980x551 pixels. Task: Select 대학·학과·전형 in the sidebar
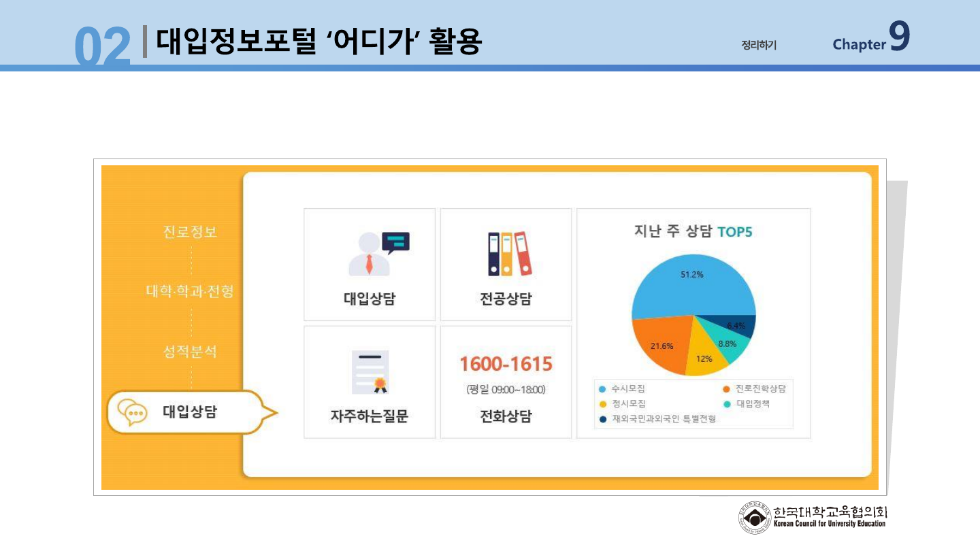click(x=190, y=291)
